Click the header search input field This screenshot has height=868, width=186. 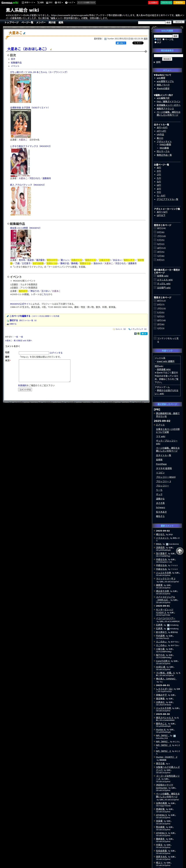coord(152,23)
